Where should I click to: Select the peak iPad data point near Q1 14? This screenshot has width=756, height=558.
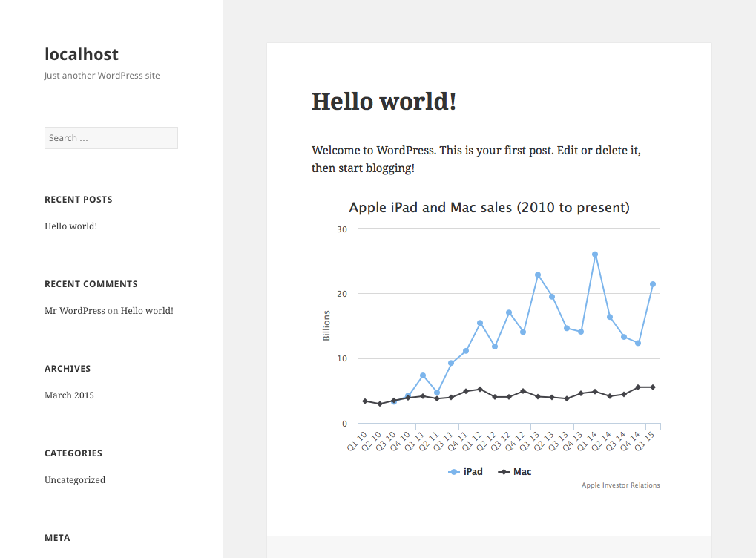594,254
